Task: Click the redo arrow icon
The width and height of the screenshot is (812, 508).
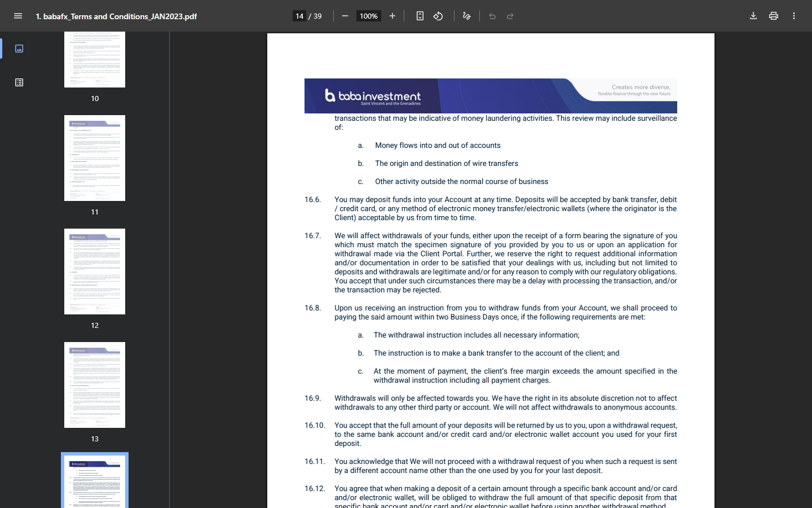Action: [x=510, y=16]
